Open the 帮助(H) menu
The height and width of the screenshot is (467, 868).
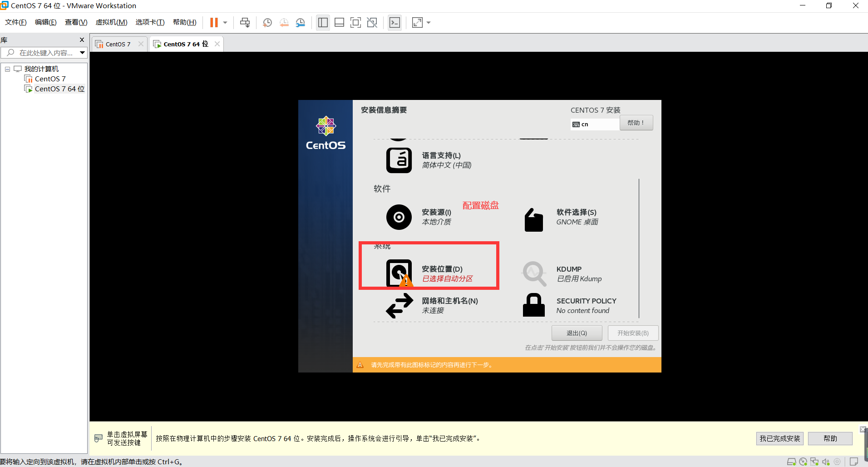pos(185,22)
